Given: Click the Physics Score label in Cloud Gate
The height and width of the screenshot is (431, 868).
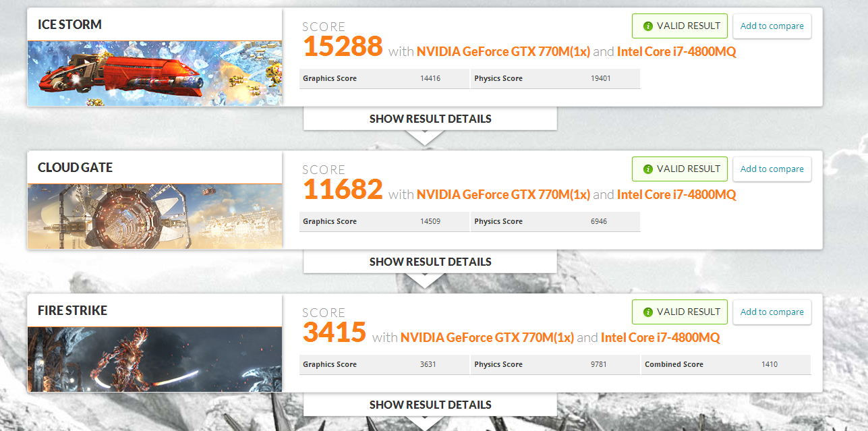Looking at the screenshot, I should click(x=498, y=222).
